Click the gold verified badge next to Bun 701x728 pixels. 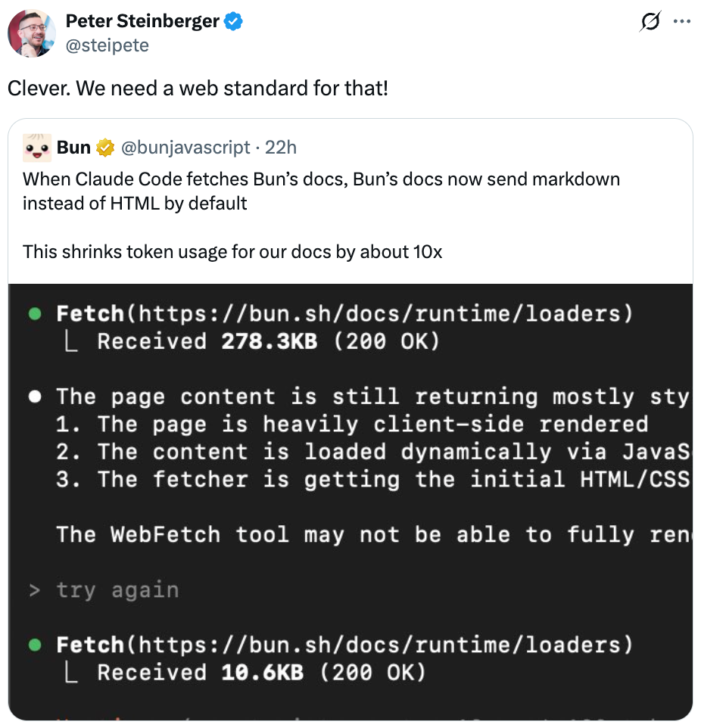click(x=105, y=147)
